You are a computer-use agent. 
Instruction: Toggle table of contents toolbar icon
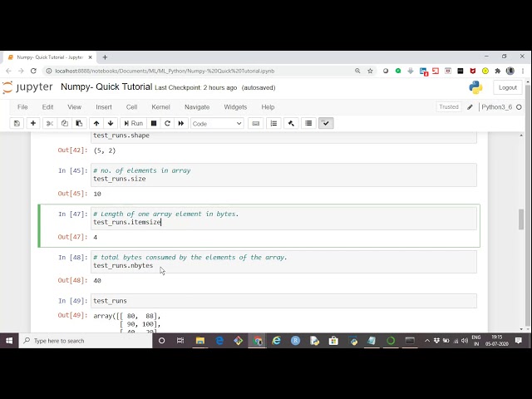tap(273, 123)
